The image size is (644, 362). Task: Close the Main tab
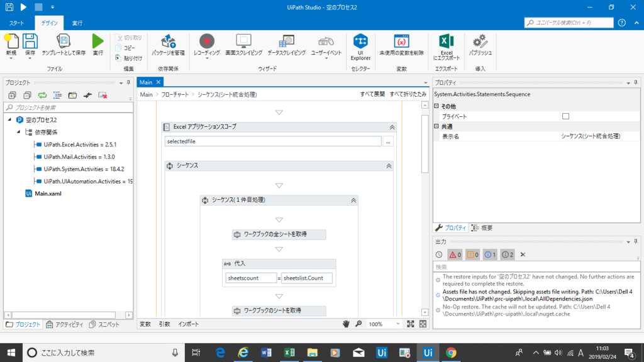[158, 82]
